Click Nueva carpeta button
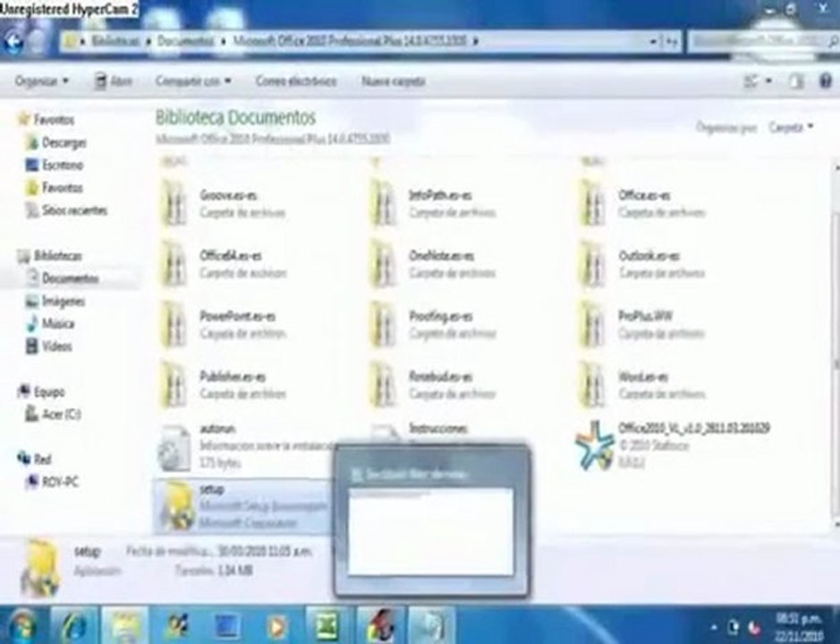 pyautogui.click(x=394, y=80)
